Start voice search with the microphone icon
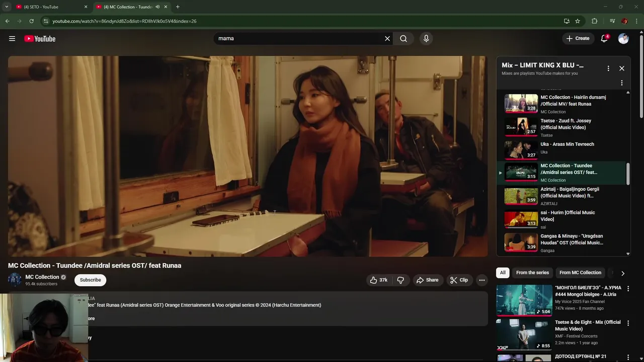 click(x=426, y=39)
